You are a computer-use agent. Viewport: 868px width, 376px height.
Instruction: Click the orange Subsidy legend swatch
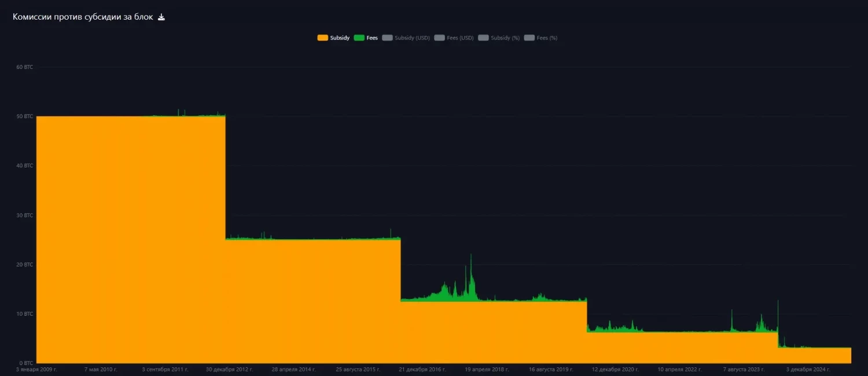point(323,38)
